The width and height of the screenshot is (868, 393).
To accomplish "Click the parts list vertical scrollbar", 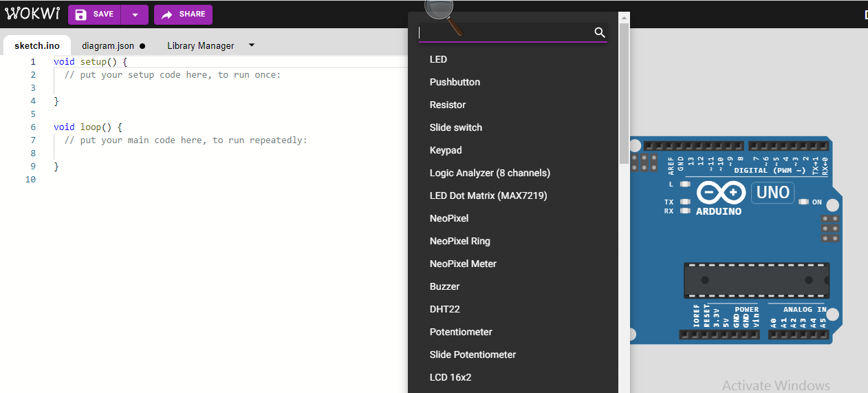I will [625, 93].
